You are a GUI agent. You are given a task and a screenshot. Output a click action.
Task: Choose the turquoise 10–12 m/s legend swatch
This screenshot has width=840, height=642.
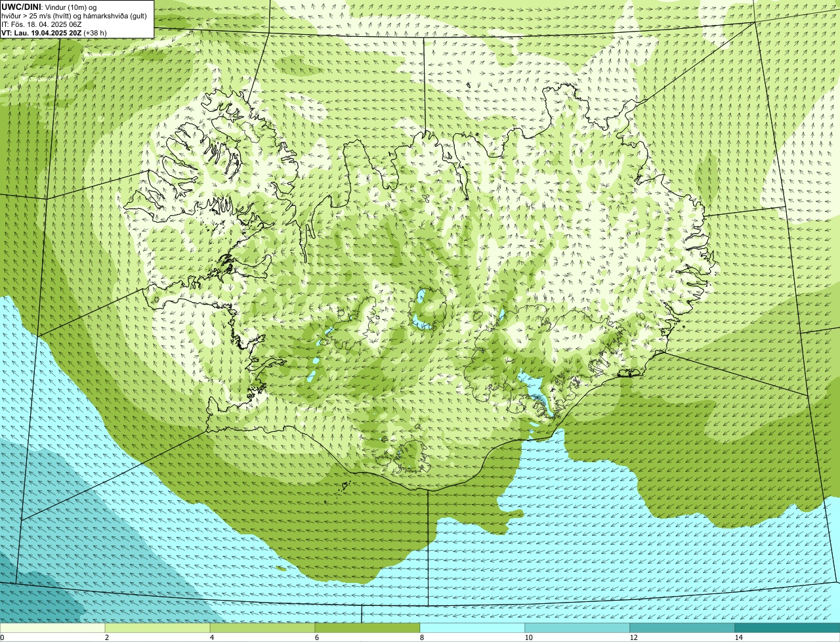[x=577, y=628]
